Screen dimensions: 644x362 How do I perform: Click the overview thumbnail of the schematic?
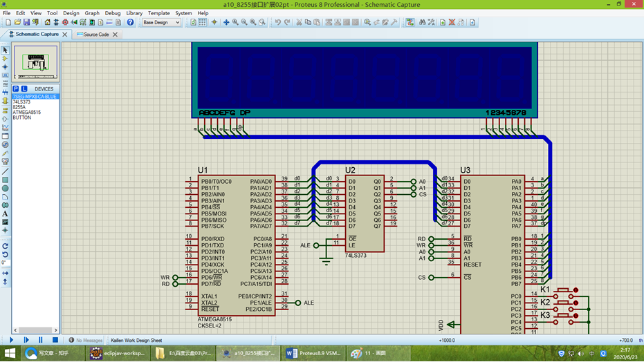pyautogui.click(x=36, y=62)
